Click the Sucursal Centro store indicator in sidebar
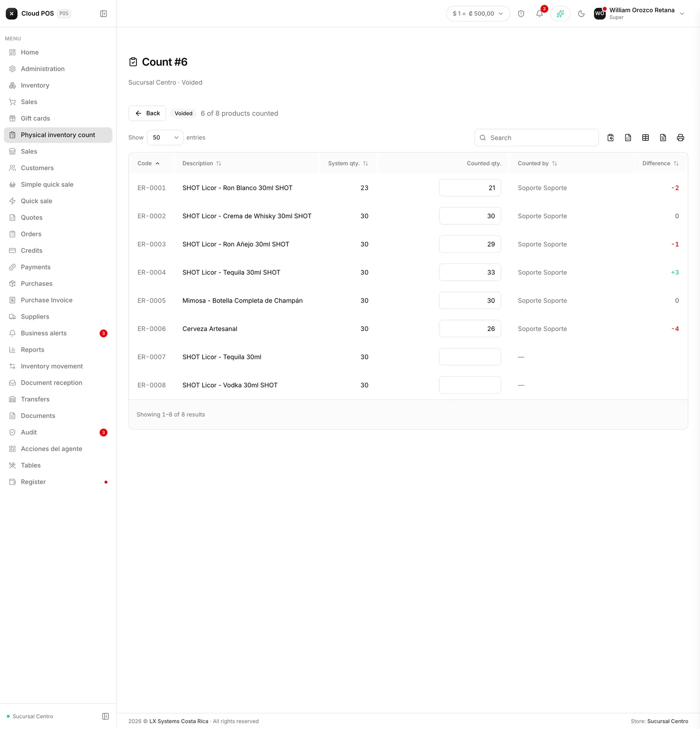 [x=30, y=716]
